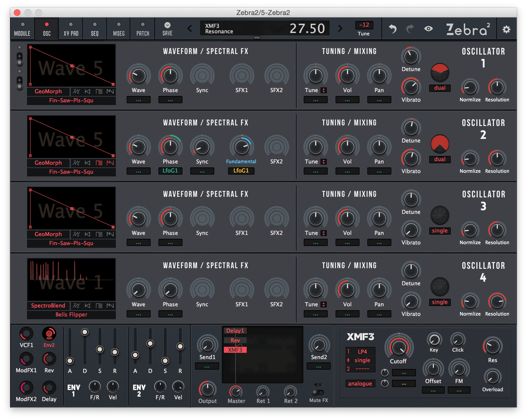527x420 pixels.
Task: Click the Tune stepper arrows in Oscillator 1
Action: (x=324, y=90)
